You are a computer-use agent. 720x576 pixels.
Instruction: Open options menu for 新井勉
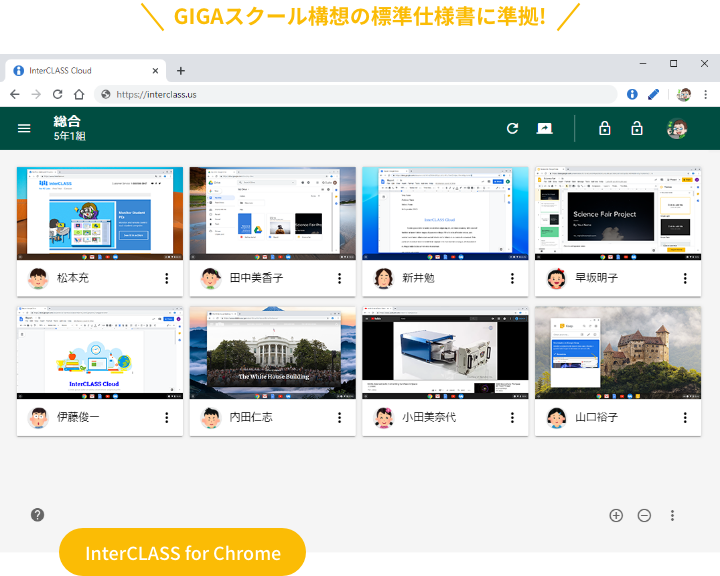pyautogui.click(x=512, y=278)
